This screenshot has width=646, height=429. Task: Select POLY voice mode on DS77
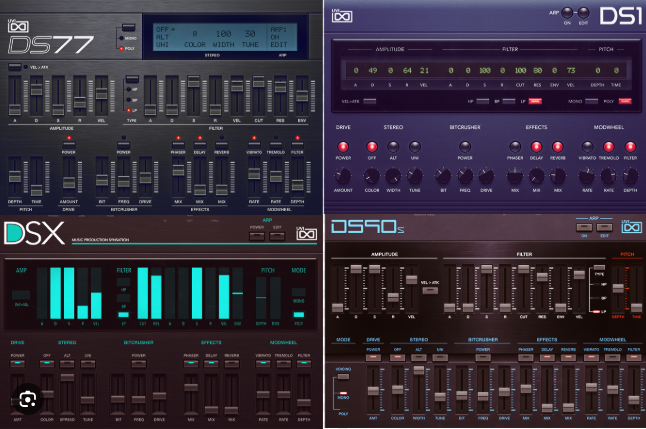[122, 49]
